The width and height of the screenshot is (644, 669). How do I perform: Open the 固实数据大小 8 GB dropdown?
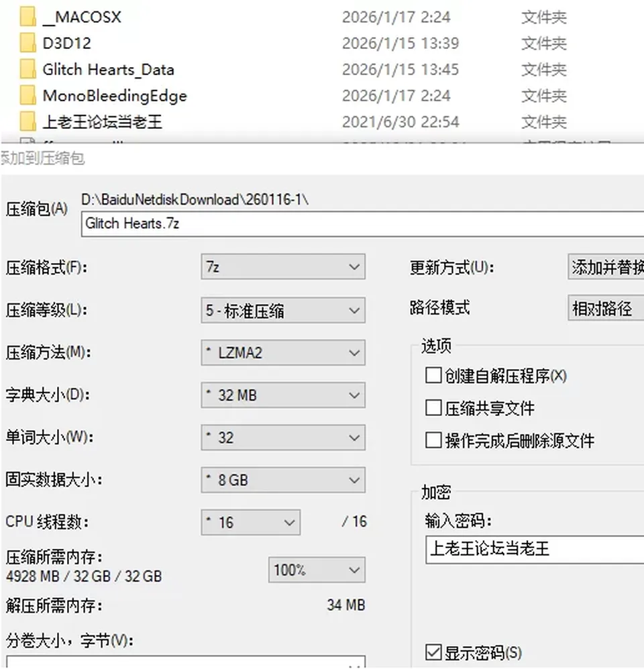point(283,480)
